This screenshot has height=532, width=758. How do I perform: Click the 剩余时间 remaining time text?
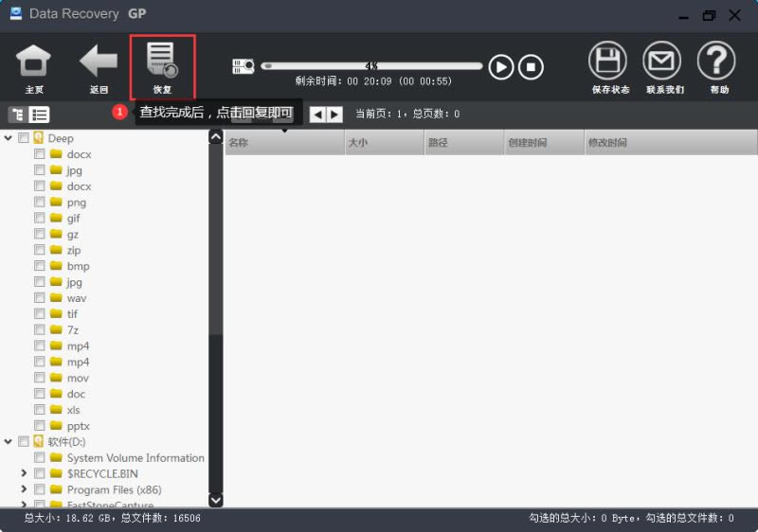coord(373,81)
